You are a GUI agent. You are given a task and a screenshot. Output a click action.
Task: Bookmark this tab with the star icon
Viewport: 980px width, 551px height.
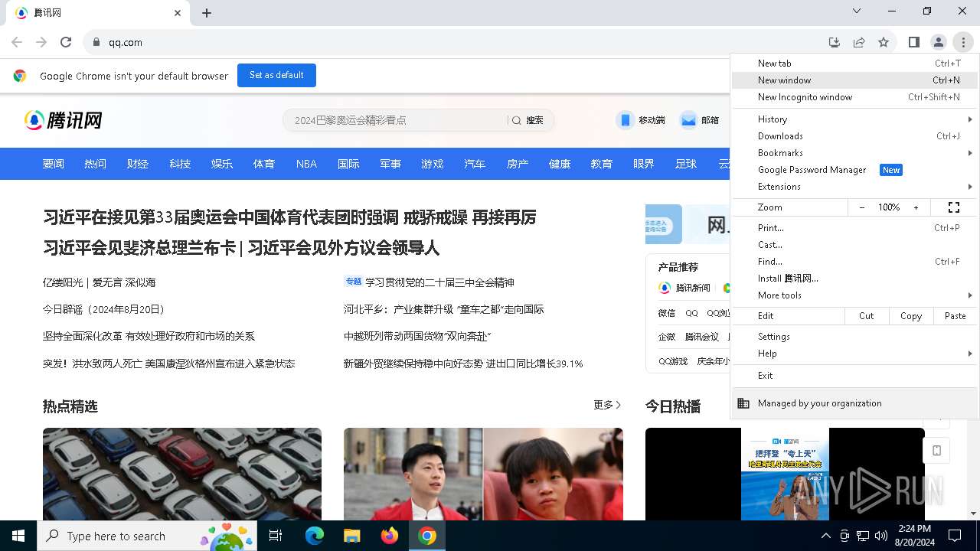[884, 42]
